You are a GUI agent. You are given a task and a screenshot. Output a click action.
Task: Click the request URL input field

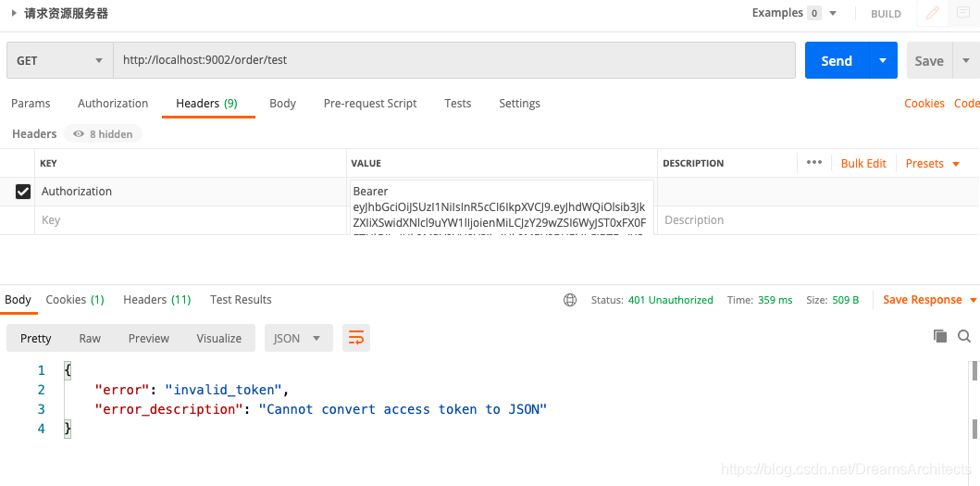[x=453, y=61]
